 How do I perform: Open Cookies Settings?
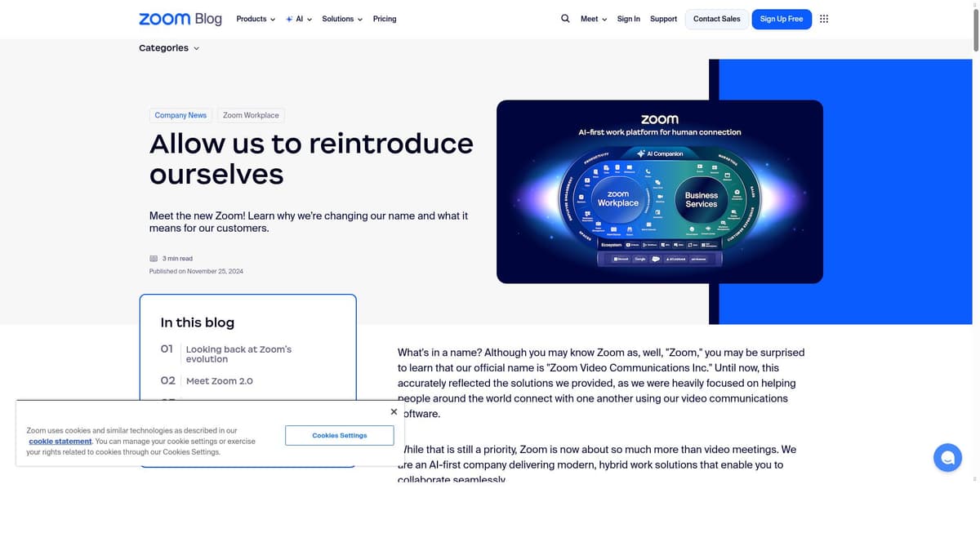point(340,435)
